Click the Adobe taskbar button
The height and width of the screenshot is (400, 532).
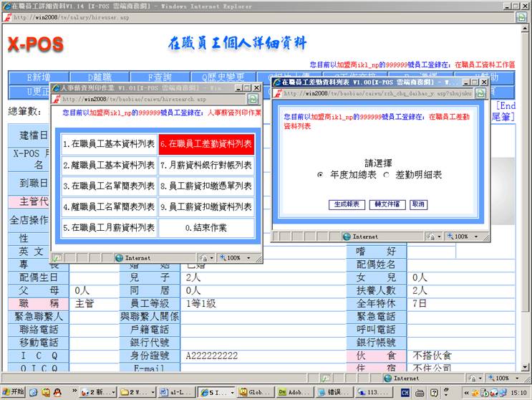(x=296, y=392)
